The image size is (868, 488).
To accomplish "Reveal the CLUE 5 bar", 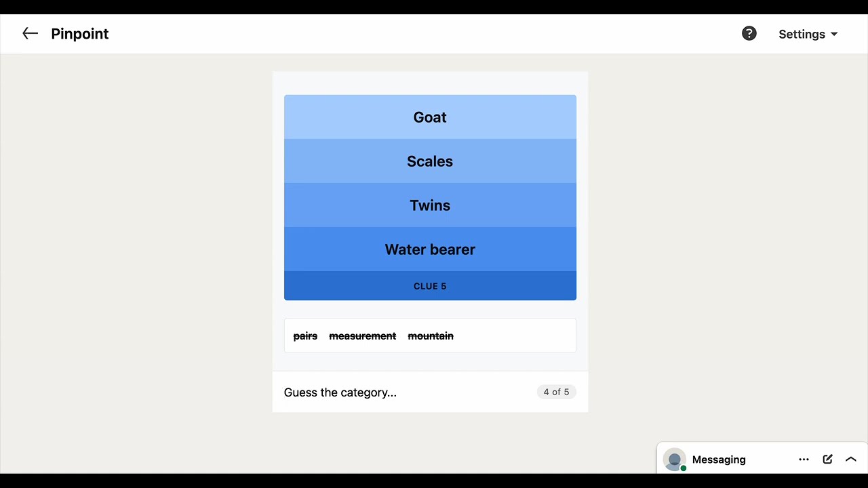I will coord(430,286).
